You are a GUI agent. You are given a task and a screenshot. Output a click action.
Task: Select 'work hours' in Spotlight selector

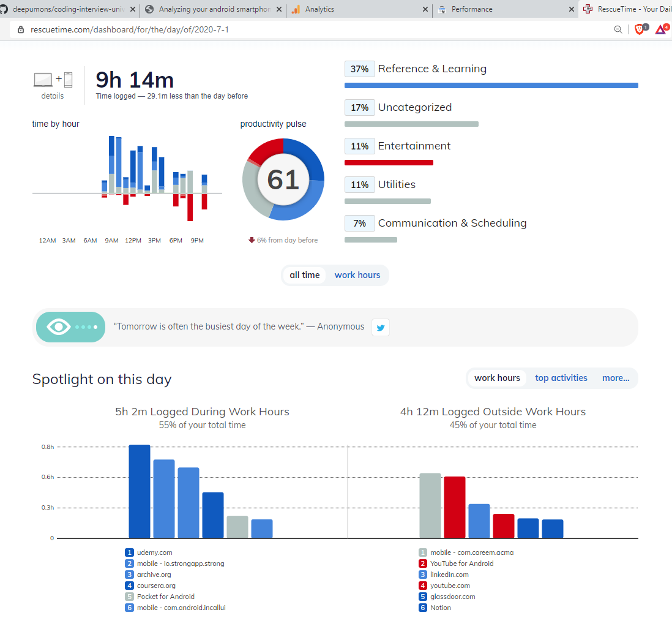[497, 378]
